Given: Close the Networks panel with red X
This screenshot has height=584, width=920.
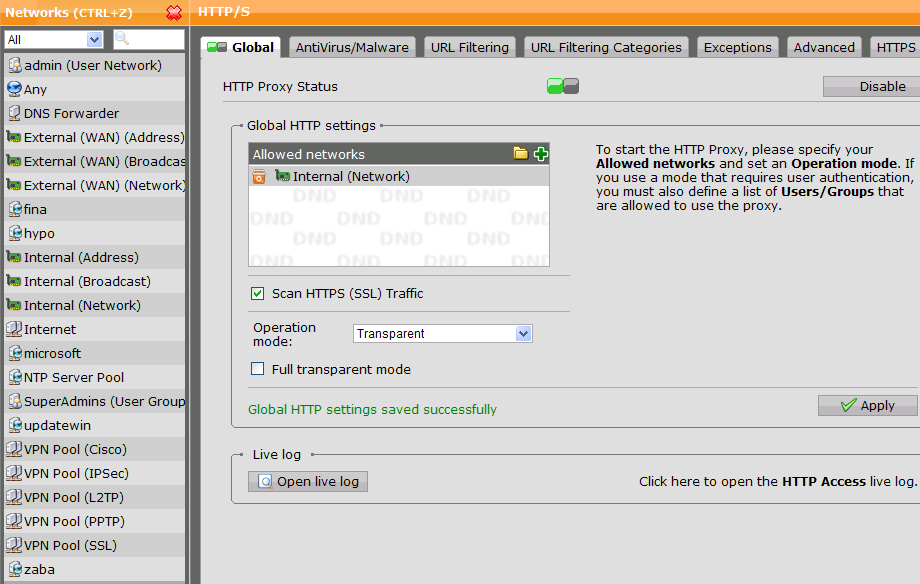Looking at the screenshot, I should pyautogui.click(x=174, y=13).
